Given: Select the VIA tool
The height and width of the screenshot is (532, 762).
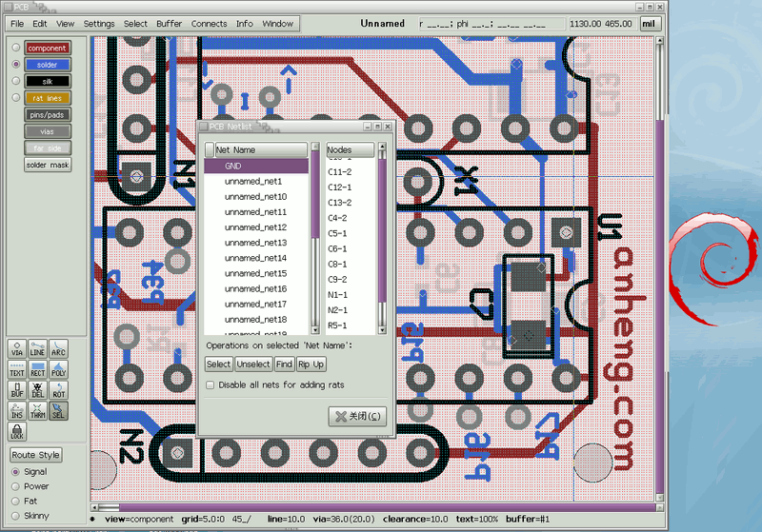Looking at the screenshot, I should [17, 349].
